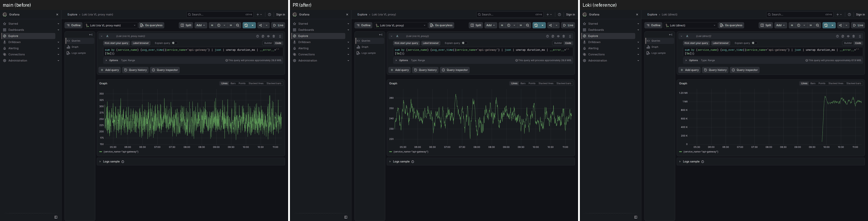Click help question icon in main (before) top bar
Screen dimensions: 868x221
270,14
